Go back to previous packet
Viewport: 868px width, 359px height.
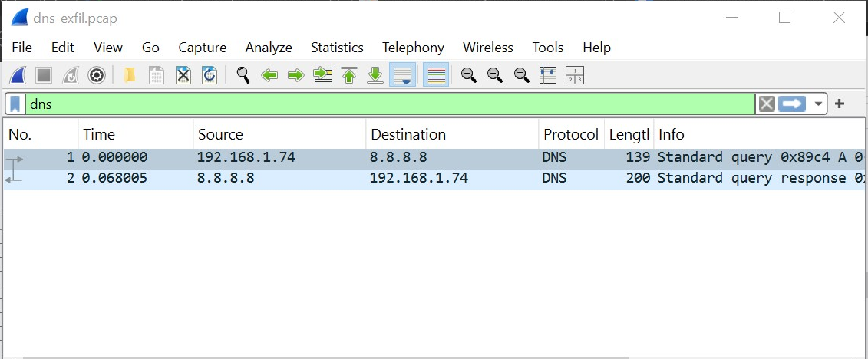[269, 75]
